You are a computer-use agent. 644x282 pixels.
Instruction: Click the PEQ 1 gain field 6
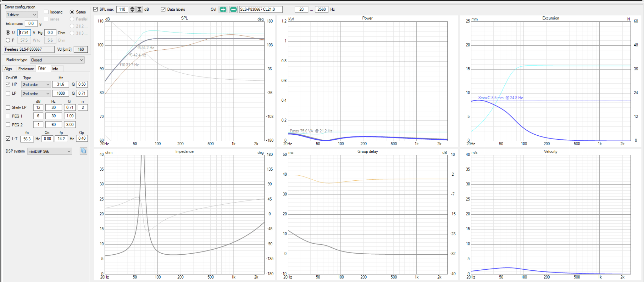tap(38, 116)
